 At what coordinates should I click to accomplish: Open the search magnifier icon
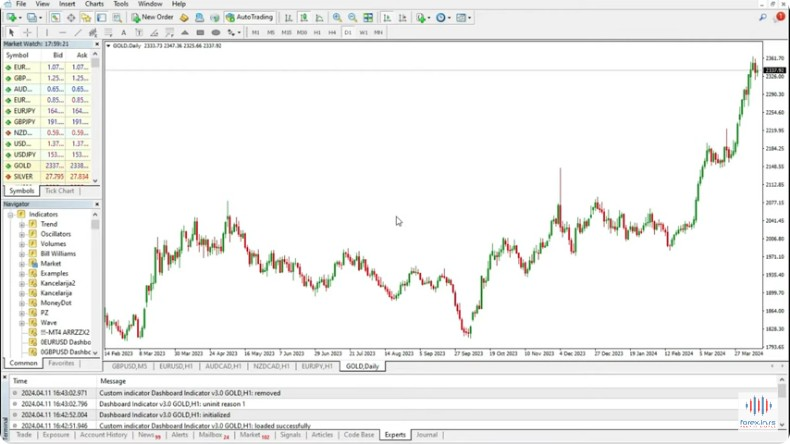763,17
